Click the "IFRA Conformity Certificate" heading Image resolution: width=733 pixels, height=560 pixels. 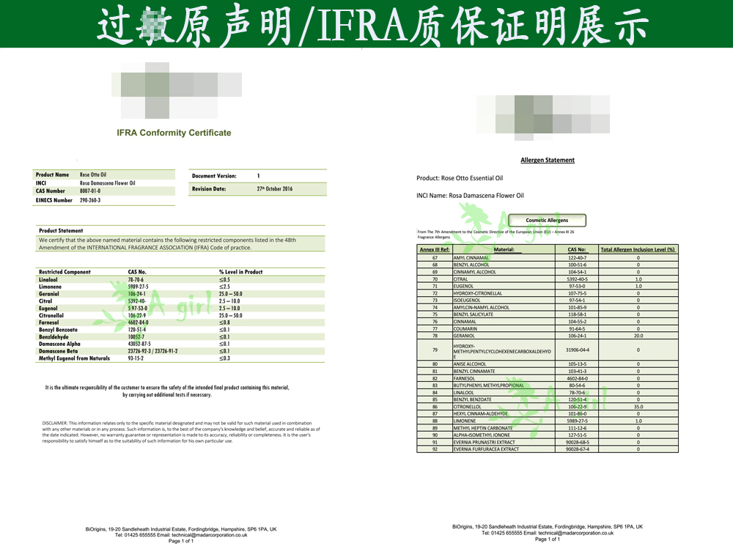[x=174, y=133]
